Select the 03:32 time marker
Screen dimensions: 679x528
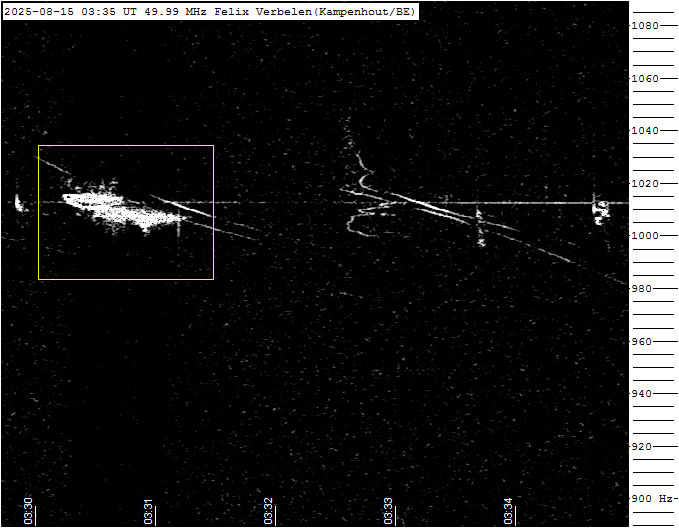click(268, 511)
